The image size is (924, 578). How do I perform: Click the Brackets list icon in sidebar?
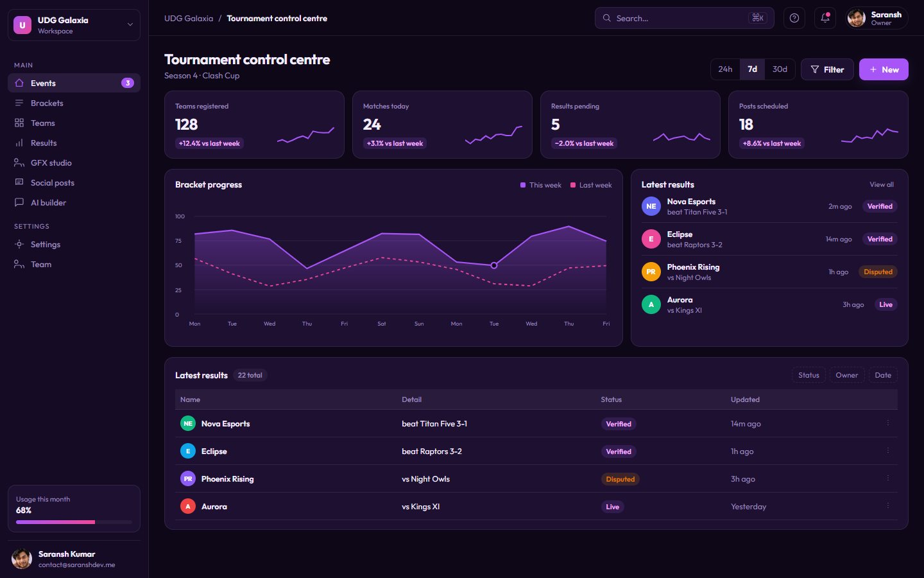[x=19, y=103]
